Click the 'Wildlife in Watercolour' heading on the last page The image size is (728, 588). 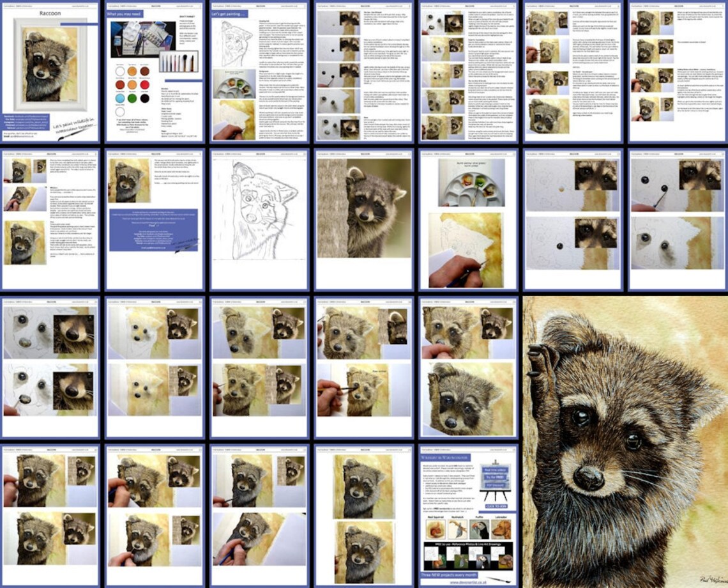click(x=446, y=458)
